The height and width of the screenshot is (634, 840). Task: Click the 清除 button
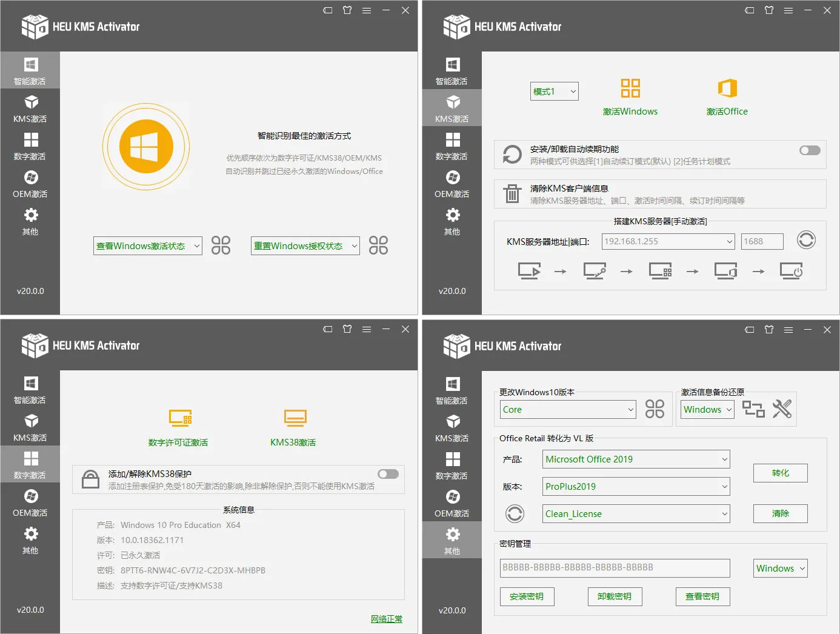coord(781,513)
